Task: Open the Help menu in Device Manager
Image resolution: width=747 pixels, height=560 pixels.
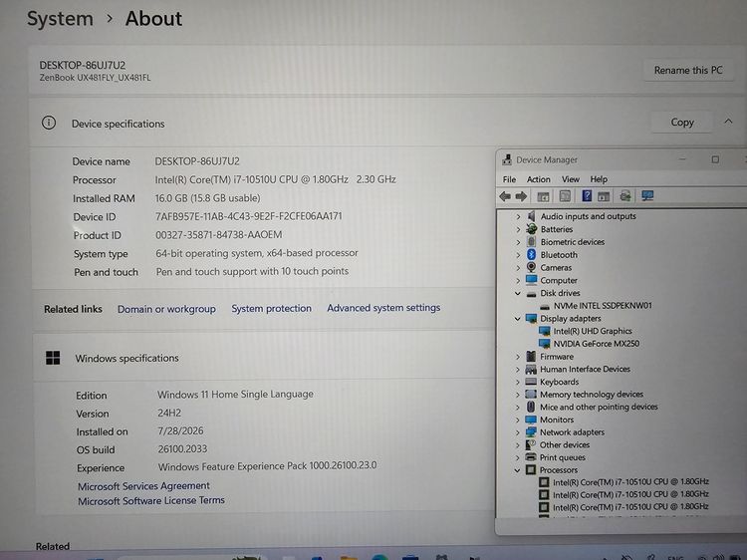Action: click(x=599, y=179)
